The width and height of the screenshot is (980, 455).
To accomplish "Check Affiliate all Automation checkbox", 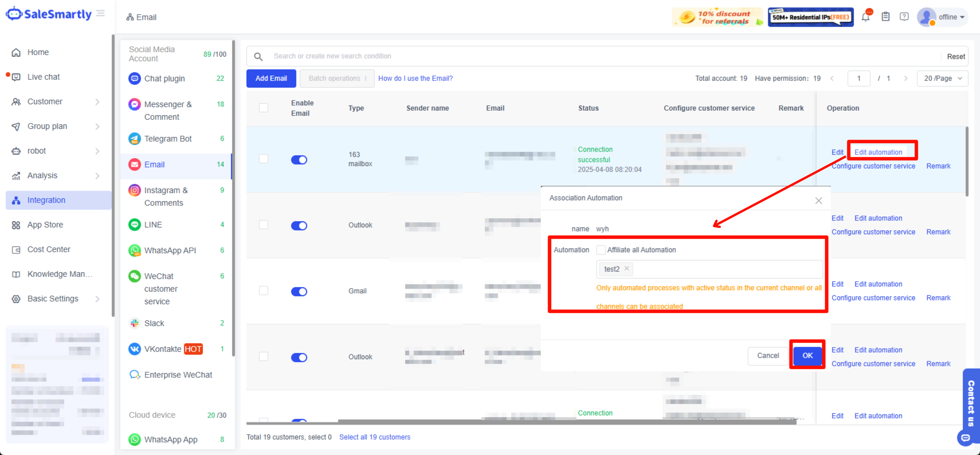I will coord(601,250).
